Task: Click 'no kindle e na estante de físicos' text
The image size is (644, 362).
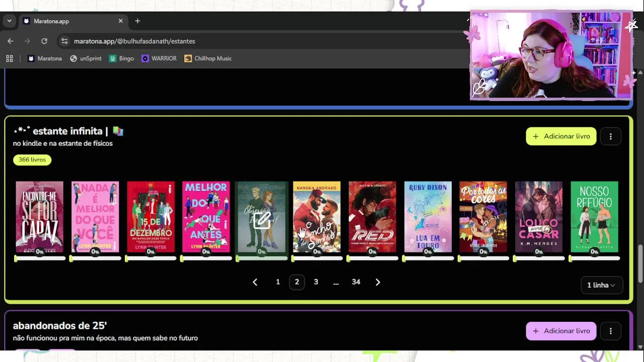Action: click(63, 143)
